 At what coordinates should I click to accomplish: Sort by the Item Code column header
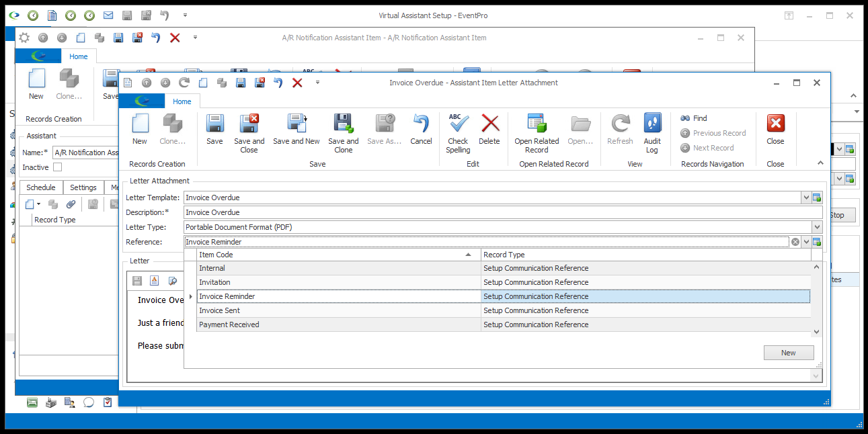339,255
